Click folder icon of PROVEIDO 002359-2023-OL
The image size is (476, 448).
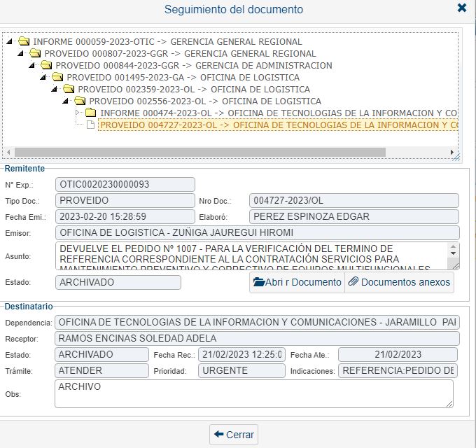coord(69,89)
